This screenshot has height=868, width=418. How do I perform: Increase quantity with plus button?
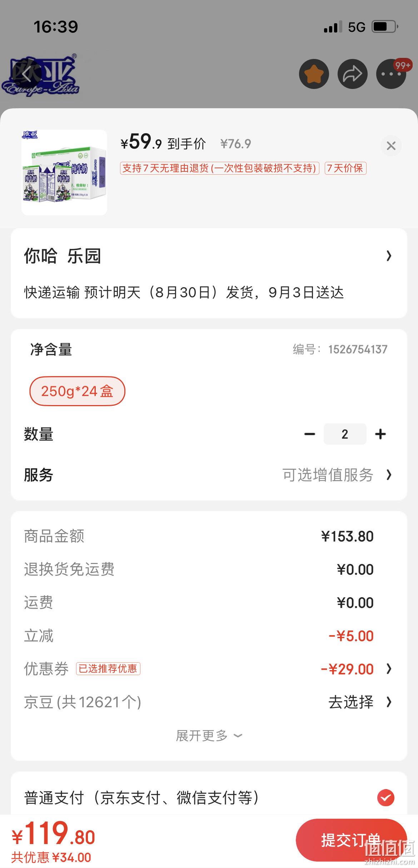point(380,434)
